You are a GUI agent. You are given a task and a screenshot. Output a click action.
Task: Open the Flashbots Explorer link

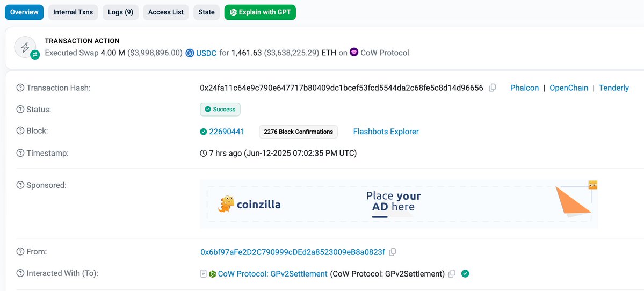coord(386,132)
